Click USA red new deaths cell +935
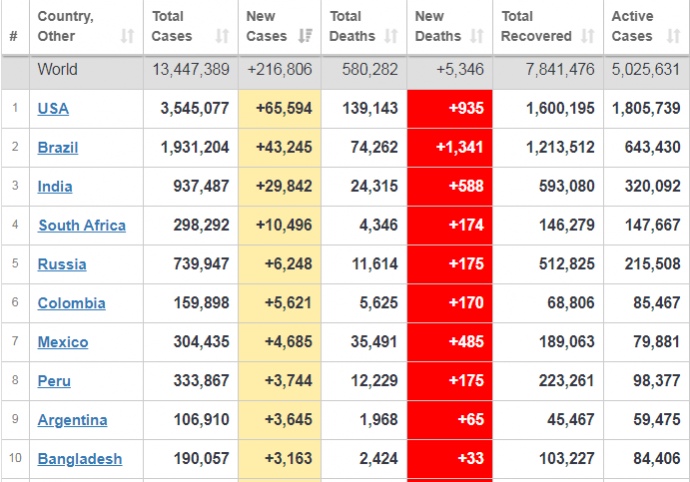 449,109
